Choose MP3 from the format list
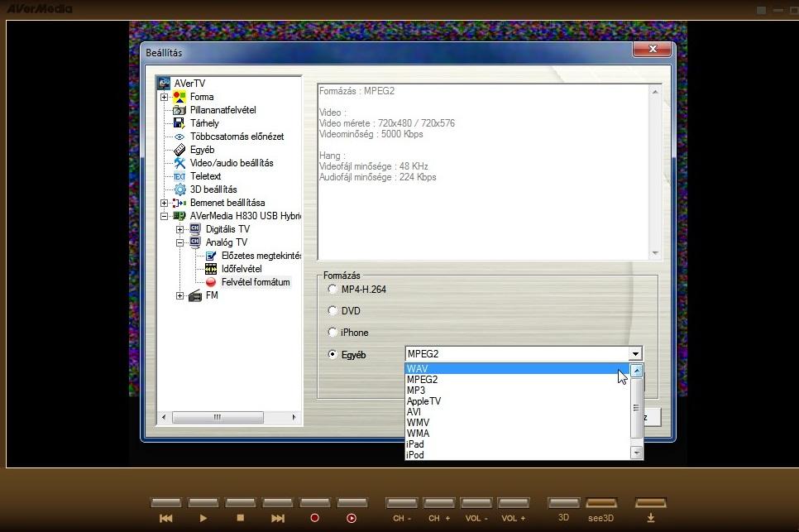Image resolution: width=799 pixels, height=532 pixels. pyautogui.click(x=517, y=391)
